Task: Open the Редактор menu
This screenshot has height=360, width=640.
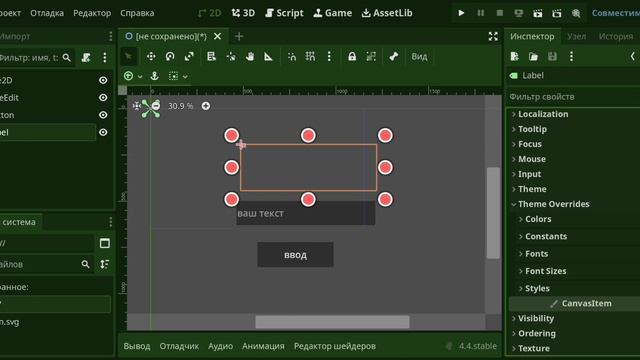Action: point(92,13)
